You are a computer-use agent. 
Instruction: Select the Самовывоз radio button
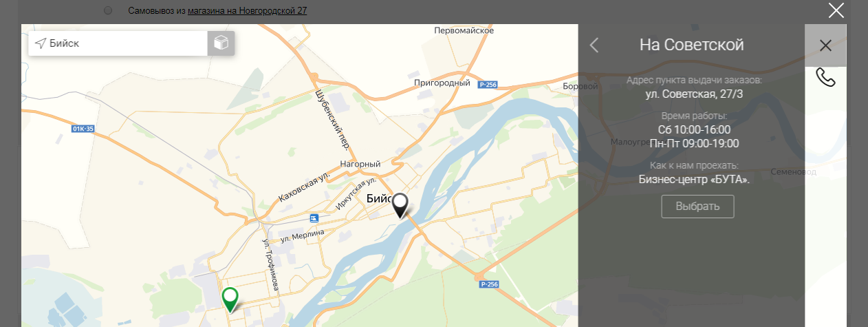point(109,11)
